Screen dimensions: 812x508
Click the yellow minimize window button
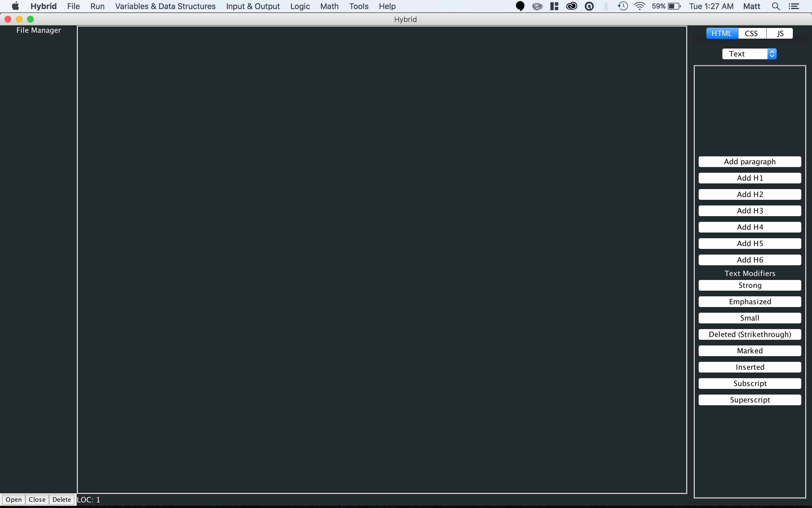pos(19,19)
